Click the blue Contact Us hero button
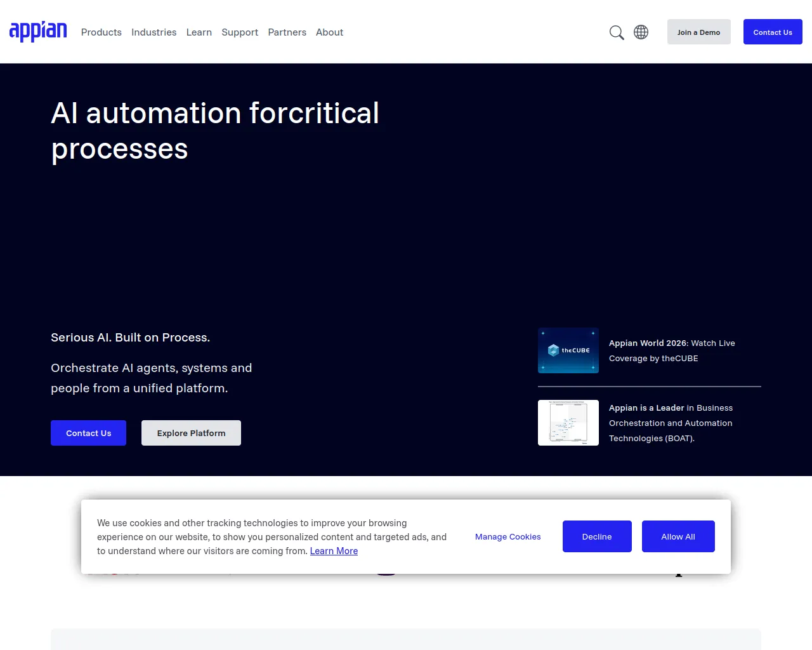This screenshot has height=650, width=812. click(x=88, y=433)
